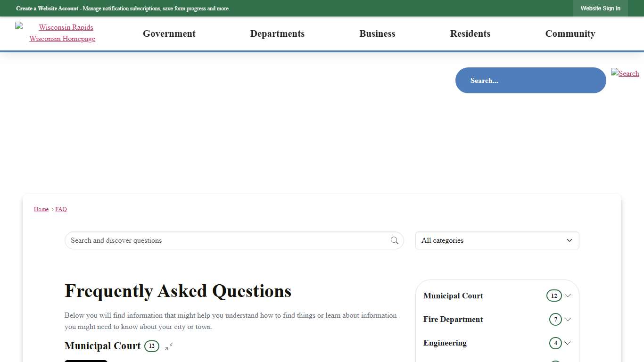The width and height of the screenshot is (644, 362).
Task: Click the magnifying glass in the questions search bar
Action: click(x=394, y=240)
